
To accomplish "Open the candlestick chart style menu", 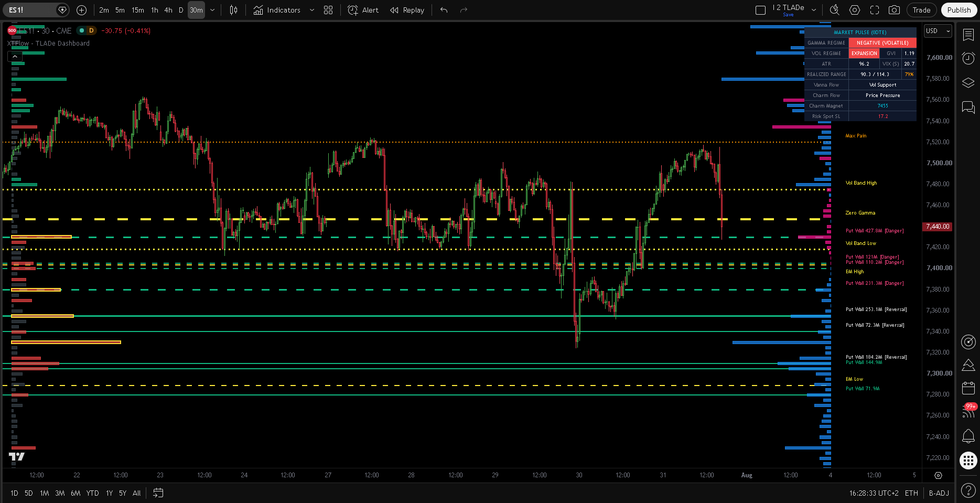I will click(x=234, y=10).
